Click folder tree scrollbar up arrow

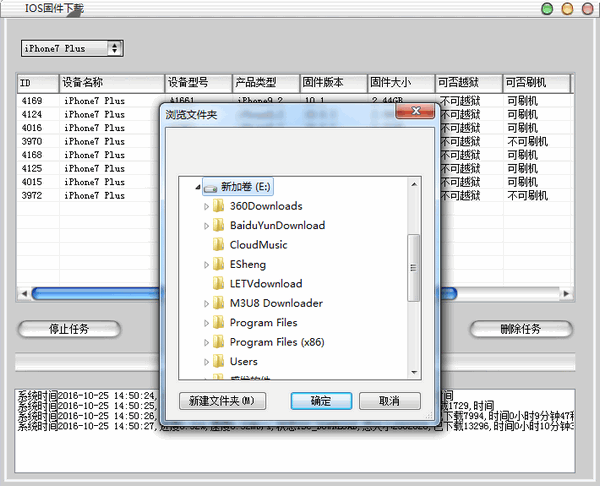pyautogui.click(x=414, y=184)
